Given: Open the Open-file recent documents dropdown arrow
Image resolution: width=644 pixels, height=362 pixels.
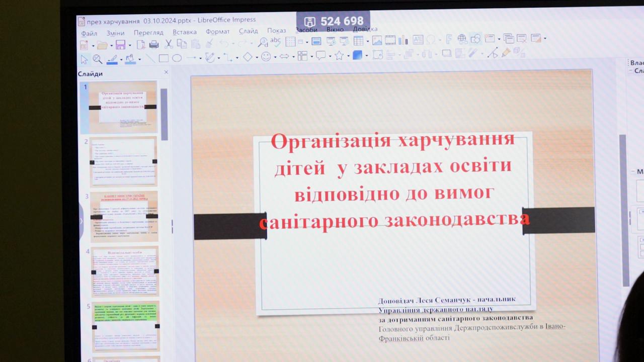Looking at the screenshot, I should [x=112, y=46].
